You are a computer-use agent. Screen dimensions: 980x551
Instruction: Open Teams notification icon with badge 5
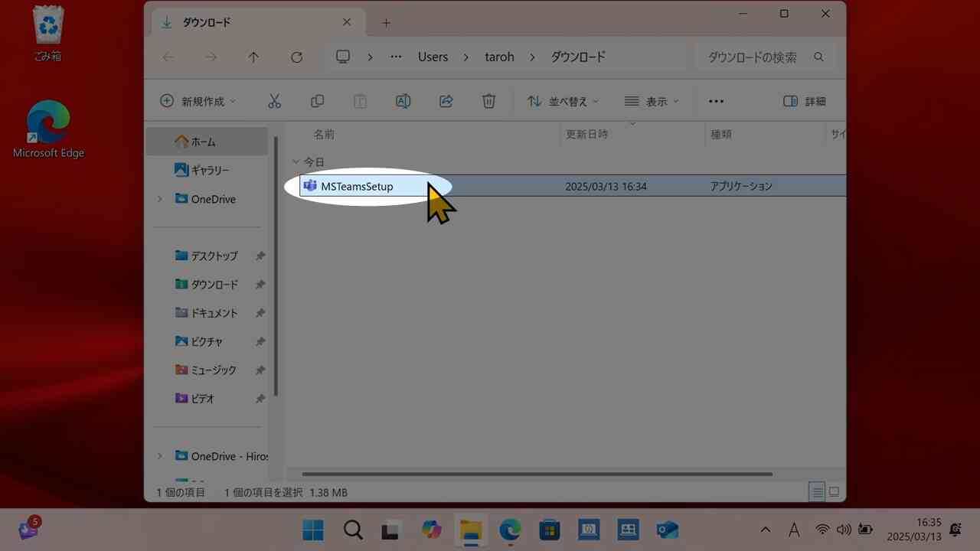[30, 527]
